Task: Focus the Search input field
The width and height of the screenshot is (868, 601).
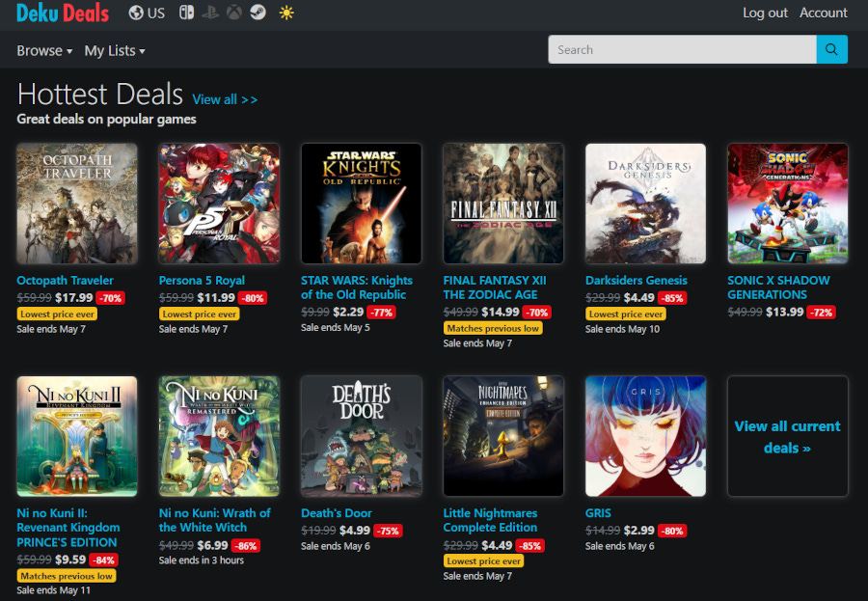Action: tap(682, 49)
